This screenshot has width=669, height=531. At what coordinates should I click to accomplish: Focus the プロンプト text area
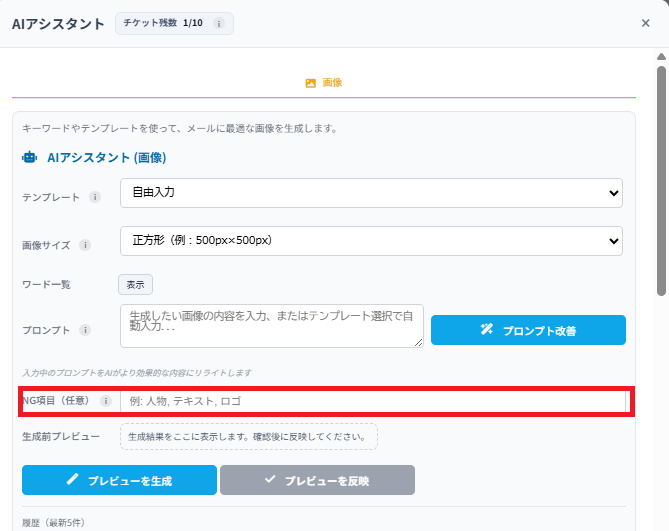pyautogui.click(x=272, y=326)
